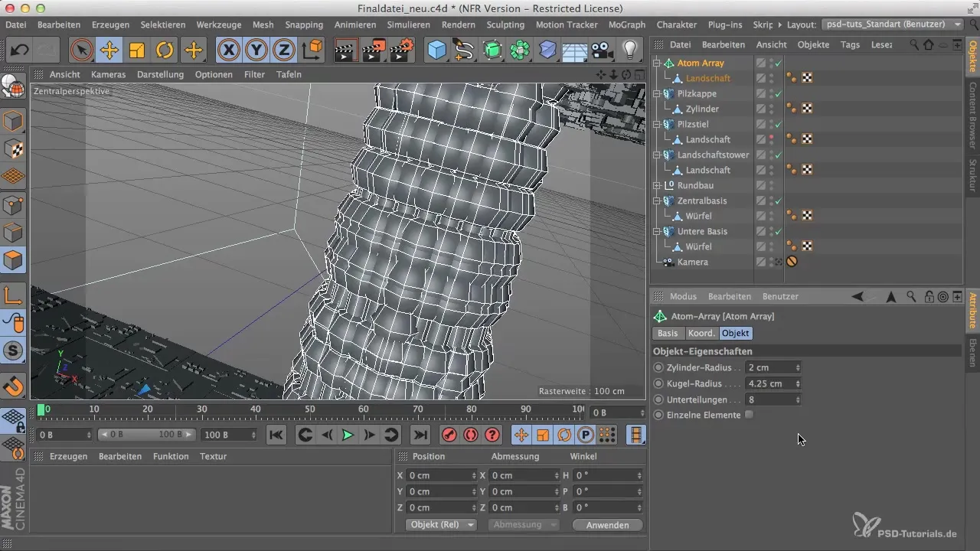Toggle autokeying red button
The image size is (980, 551).
click(x=470, y=435)
